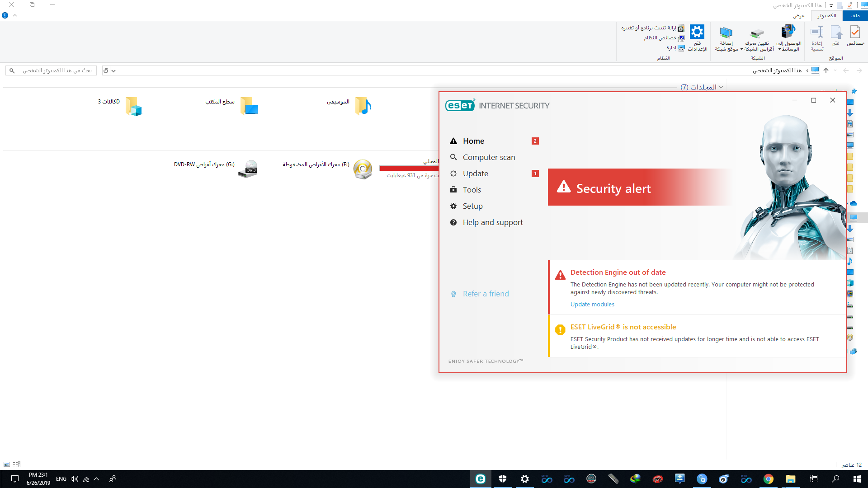868x488 pixels.
Task: Click the red Security alert banner
Action: click(640, 187)
